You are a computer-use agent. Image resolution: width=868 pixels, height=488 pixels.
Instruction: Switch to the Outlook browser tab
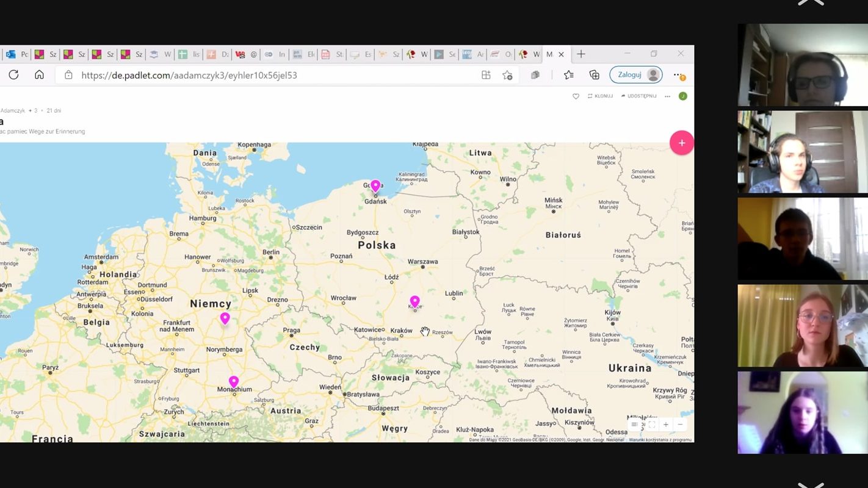11,54
